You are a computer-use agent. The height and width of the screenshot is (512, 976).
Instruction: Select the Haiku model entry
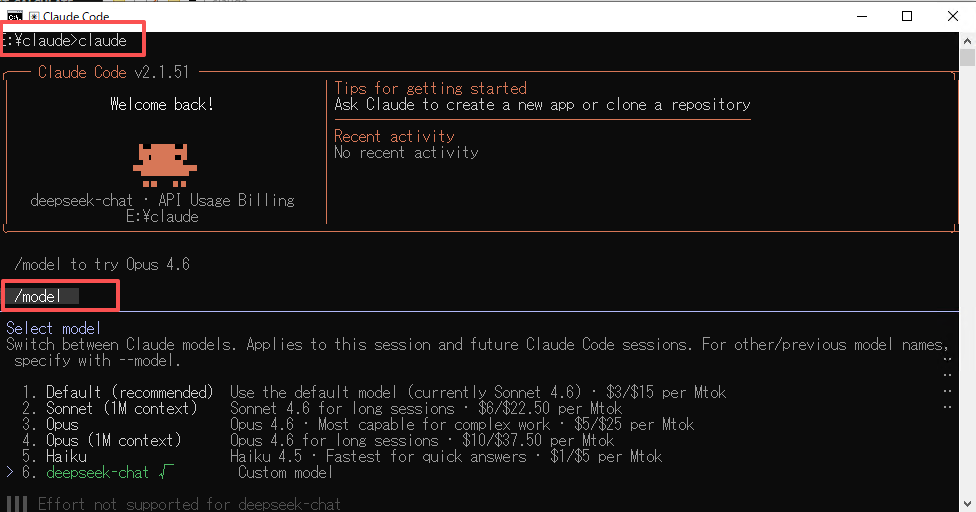66,456
